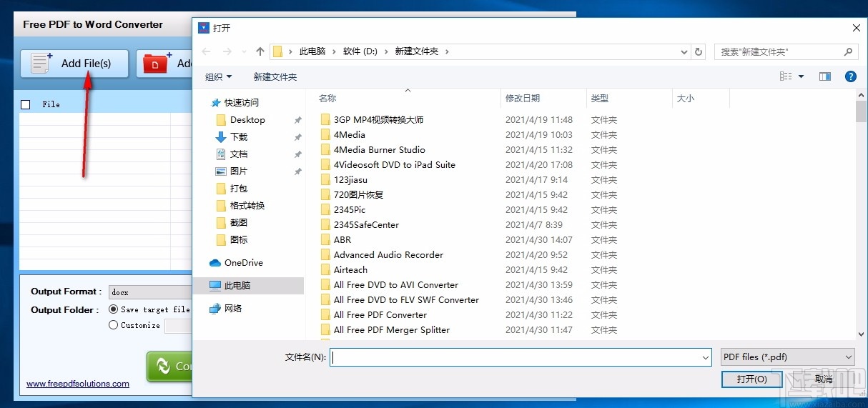This screenshot has height=408, width=868.
Task: Open the blue help icon
Action: 851,76
